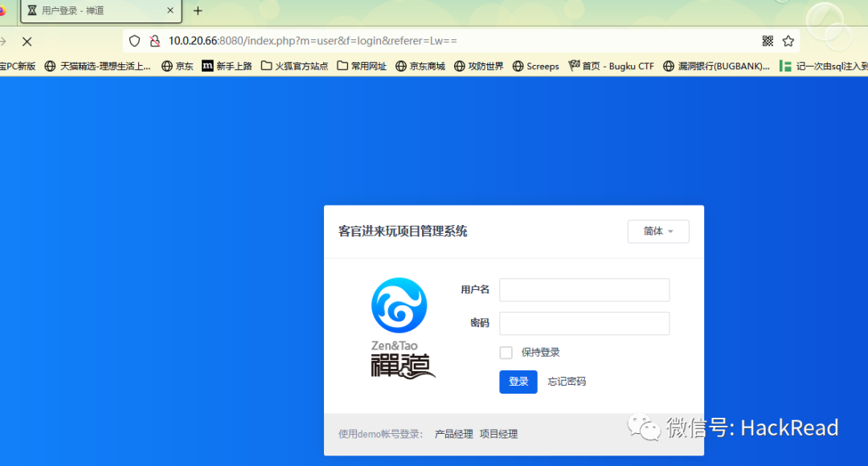868x466 pixels.
Task: Click the insecure connection lock icon
Action: 155,41
